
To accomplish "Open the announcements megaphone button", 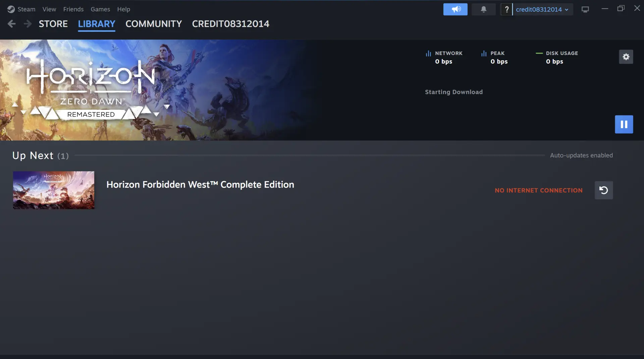I will click(x=455, y=9).
